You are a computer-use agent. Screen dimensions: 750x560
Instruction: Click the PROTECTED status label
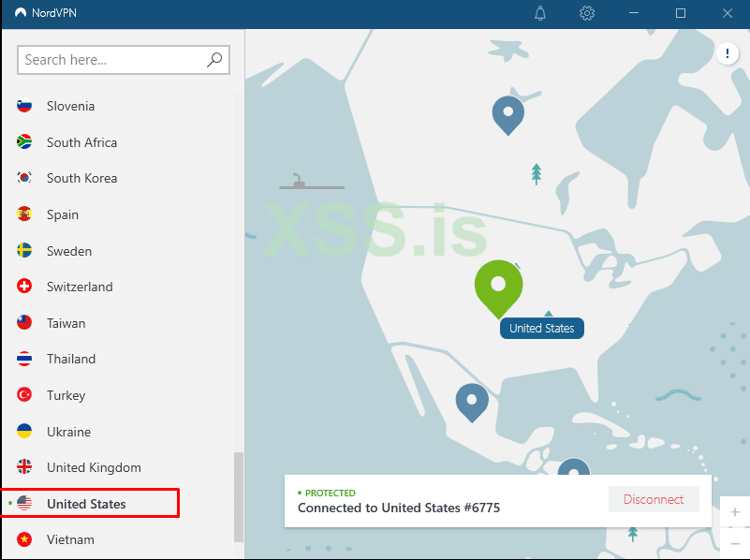(330, 493)
